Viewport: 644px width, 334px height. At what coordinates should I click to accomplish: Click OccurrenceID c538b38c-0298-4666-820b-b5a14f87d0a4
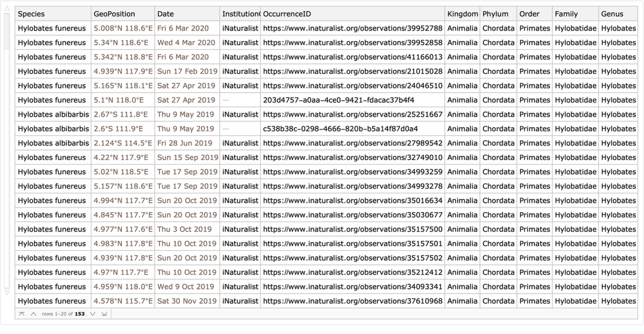coord(340,129)
